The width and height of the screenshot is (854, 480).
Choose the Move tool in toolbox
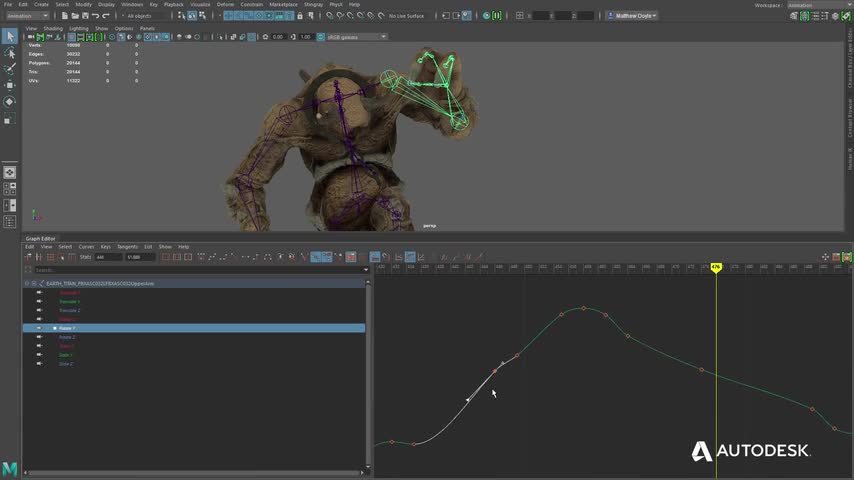pyautogui.click(x=10, y=85)
